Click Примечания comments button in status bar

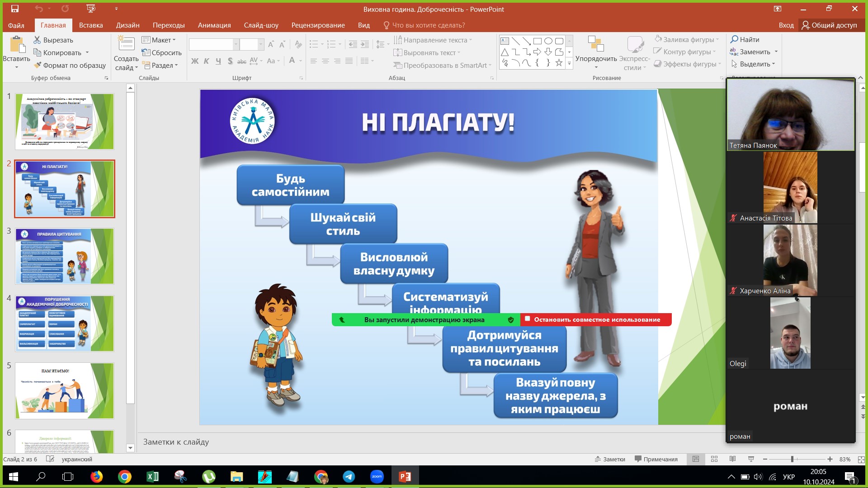[x=656, y=459]
